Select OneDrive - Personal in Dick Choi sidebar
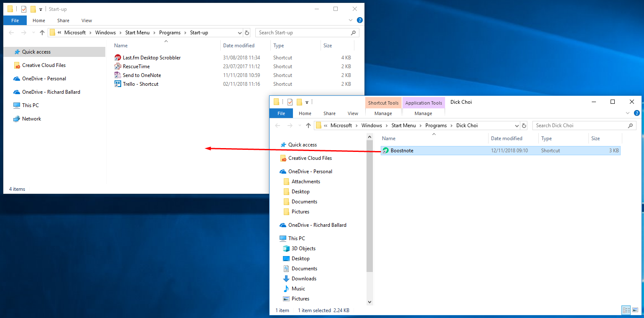This screenshot has width=644, height=318. point(306,172)
